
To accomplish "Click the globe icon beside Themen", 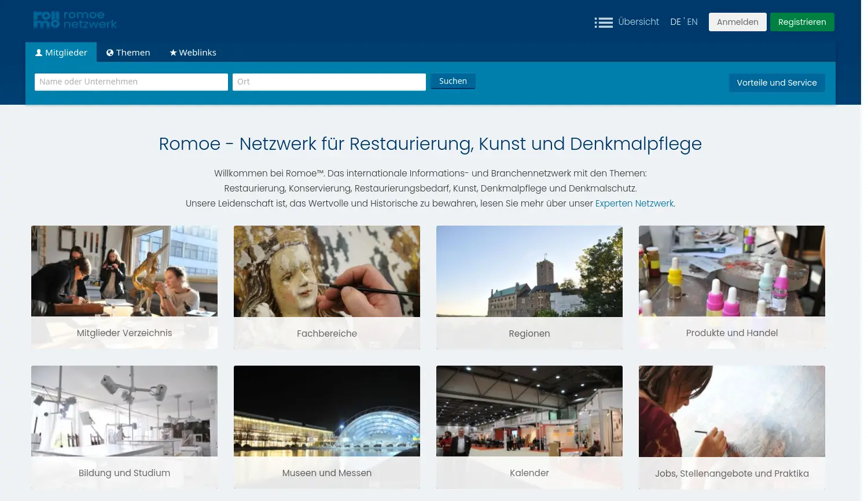I will 110,53.
